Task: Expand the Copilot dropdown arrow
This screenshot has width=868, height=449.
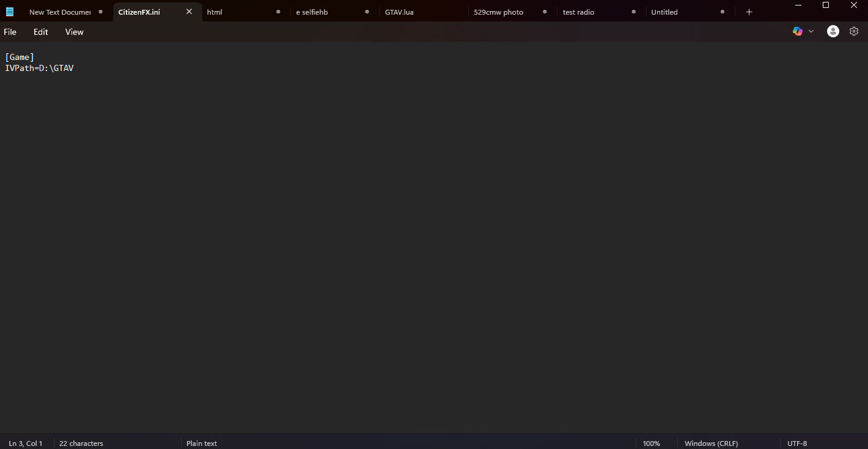Action: [811, 31]
